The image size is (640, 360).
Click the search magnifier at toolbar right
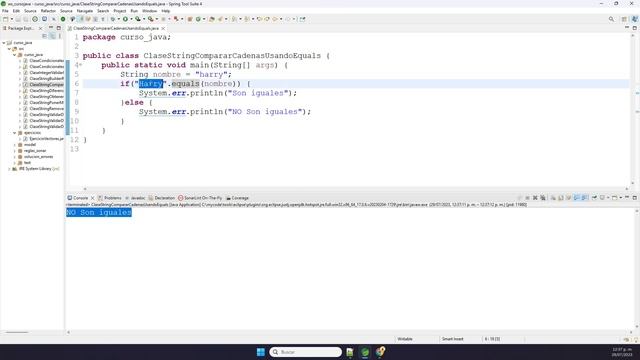click(611, 19)
